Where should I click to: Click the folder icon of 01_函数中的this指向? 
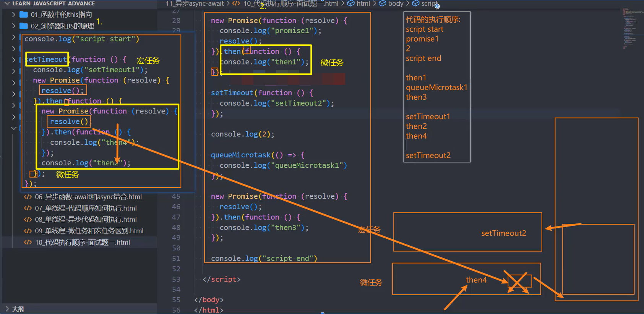tap(24, 15)
